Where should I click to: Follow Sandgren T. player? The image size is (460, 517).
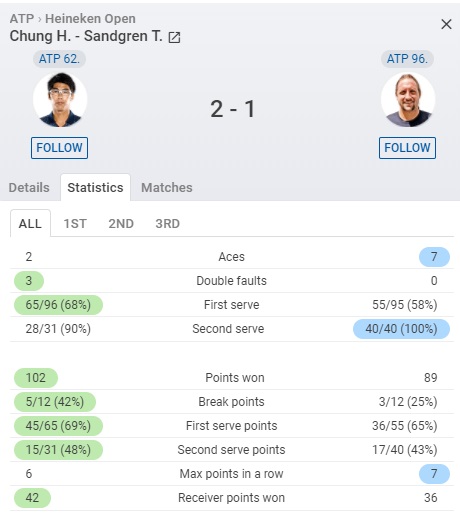pyautogui.click(x=407, y=148)
